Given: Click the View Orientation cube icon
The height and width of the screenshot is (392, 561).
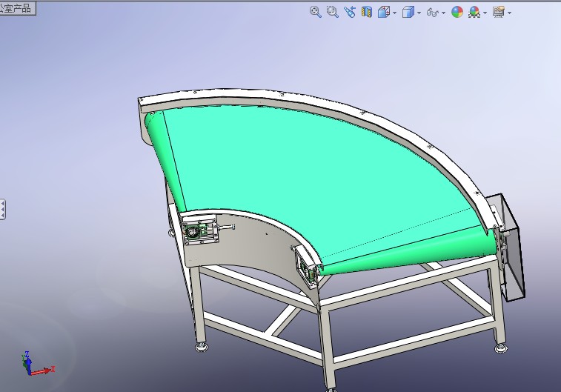Looking at the screenshot, I should tap(384, 12).
